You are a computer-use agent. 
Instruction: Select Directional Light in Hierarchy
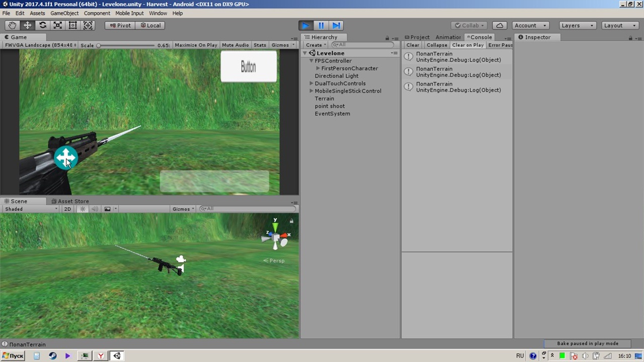(337, 76)
